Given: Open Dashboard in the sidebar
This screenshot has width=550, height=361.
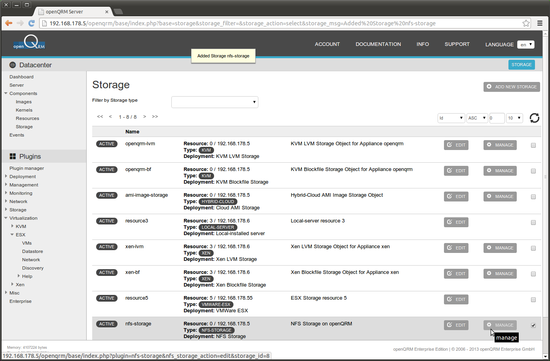Looking at the screenshot, I should coord(21,77).
